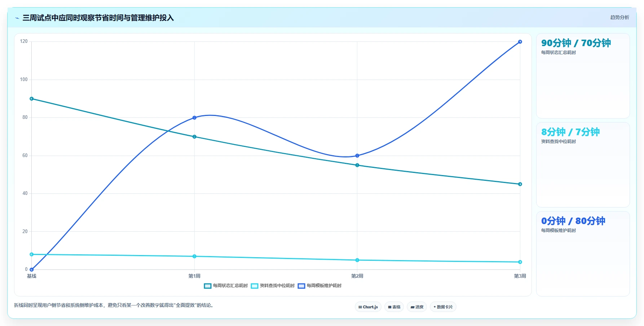
Task: Click 第3周 point at 45 on teal line
Action: [x=520, y=184]
